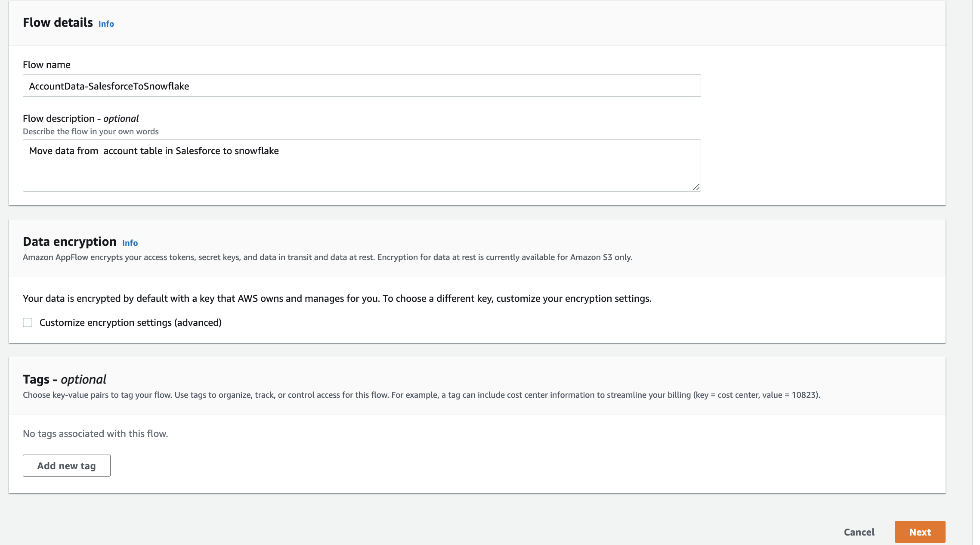
Task: Click the 'No tags associated with this flow' text
Action: (x=95, y=434)
